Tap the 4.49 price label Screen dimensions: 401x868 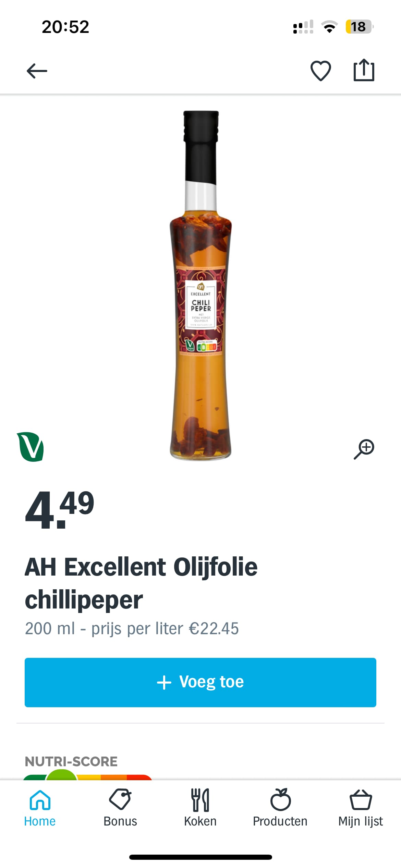(x=60, y=509)
